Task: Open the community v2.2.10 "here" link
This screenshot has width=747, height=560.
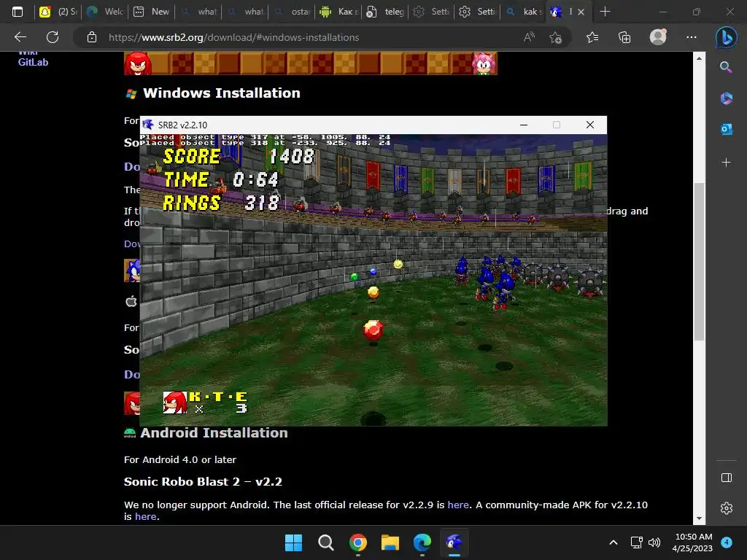Action: coord(145,517)
